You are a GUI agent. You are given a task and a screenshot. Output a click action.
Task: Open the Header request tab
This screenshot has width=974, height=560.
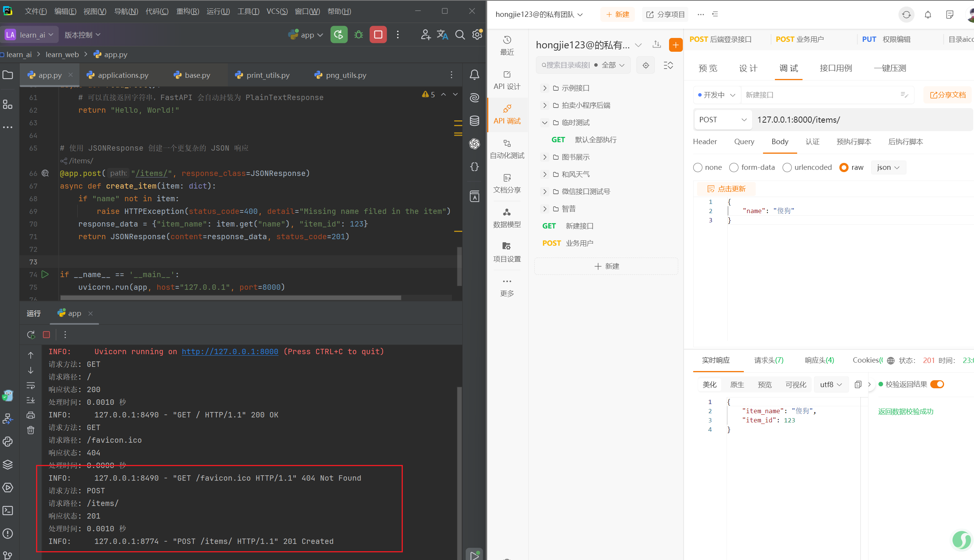point(705,141)
